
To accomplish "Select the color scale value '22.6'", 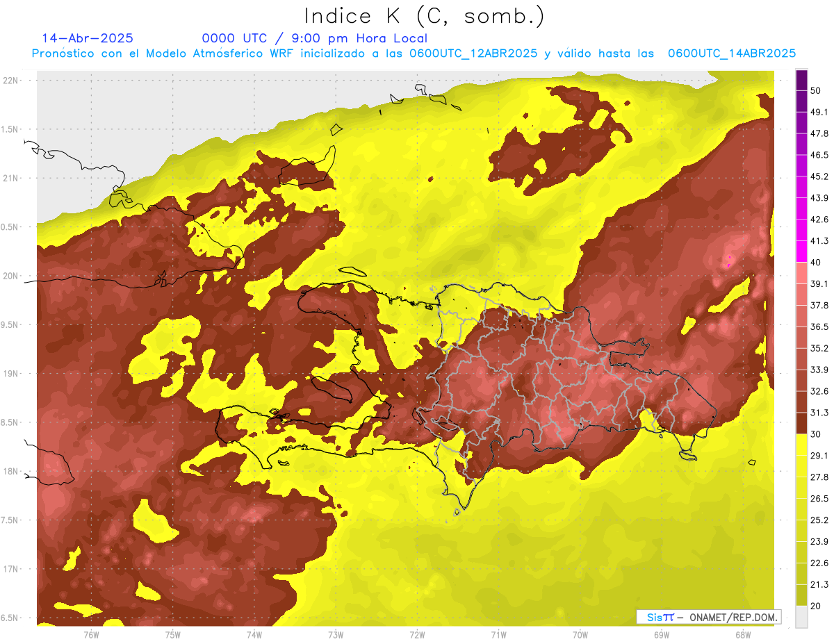I will tap(819, 562).
